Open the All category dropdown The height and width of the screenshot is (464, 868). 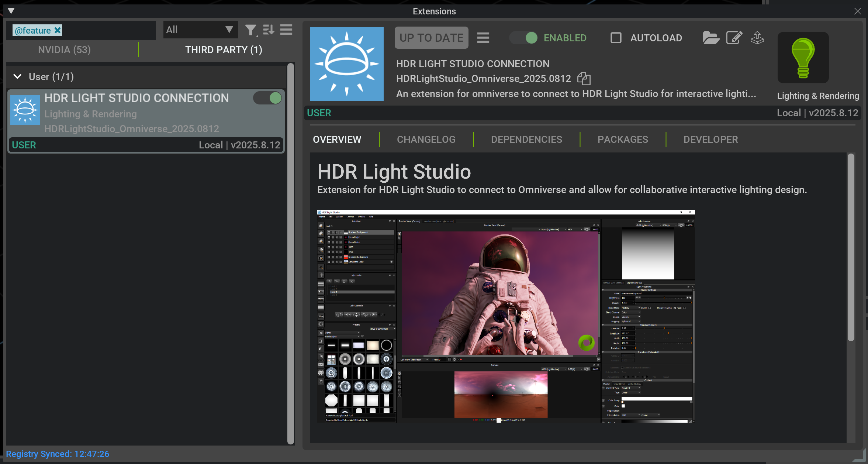(x=201, y=30)
